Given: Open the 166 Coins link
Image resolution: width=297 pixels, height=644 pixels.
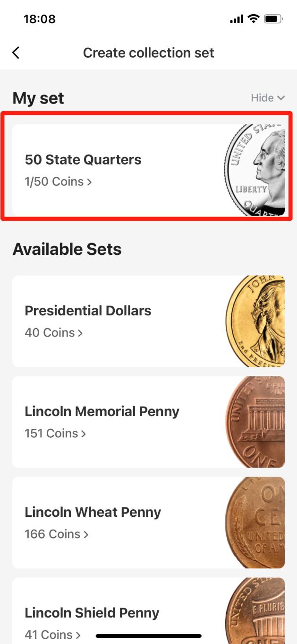Looking at the screenshot, I should coord(57,534).
